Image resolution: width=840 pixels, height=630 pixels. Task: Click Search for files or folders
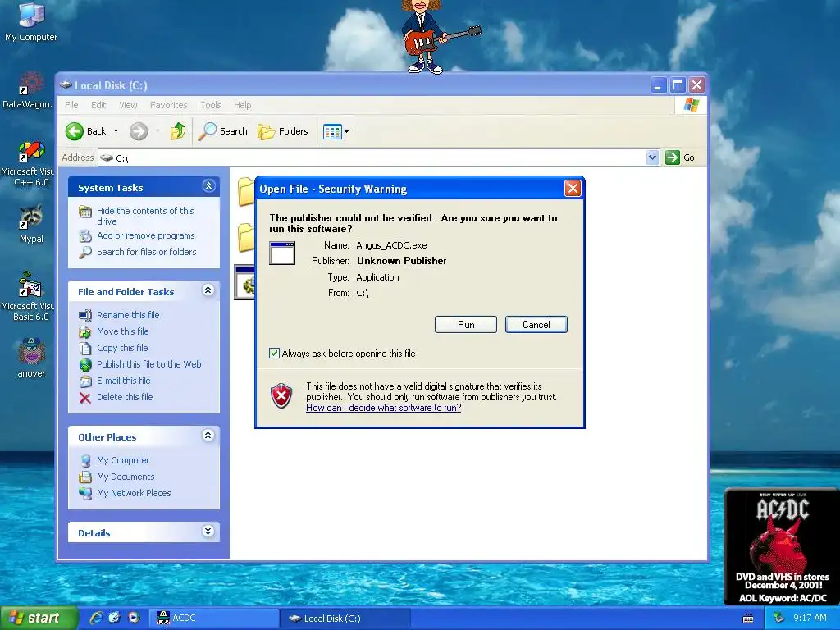click(x=146, y=252)
